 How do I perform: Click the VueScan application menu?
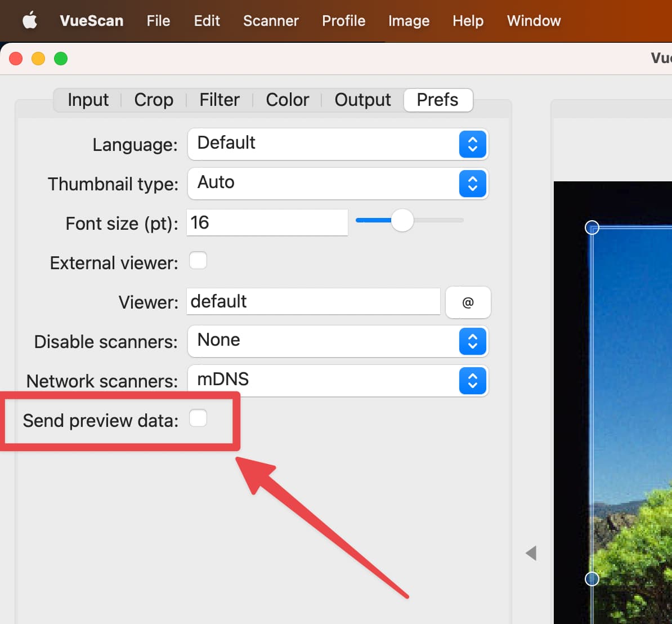click(x=91, y=21)
